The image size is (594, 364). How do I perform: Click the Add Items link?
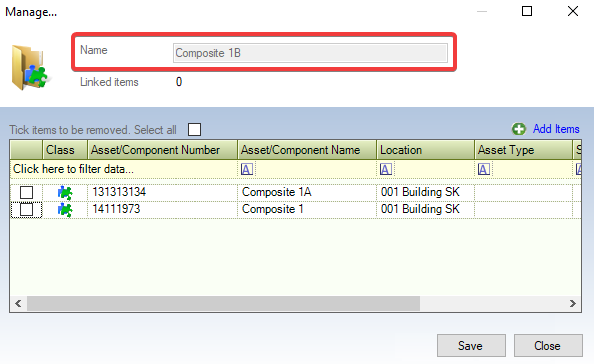(556, 129)
